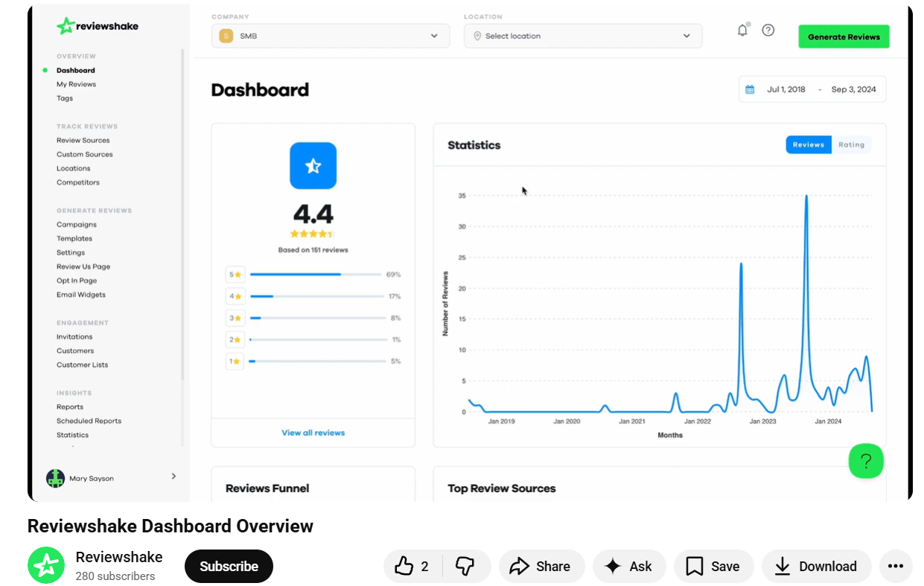Switch statistics chart to Reviews
The height and width of the screenshot is (586, 924).
click(809, 145)
